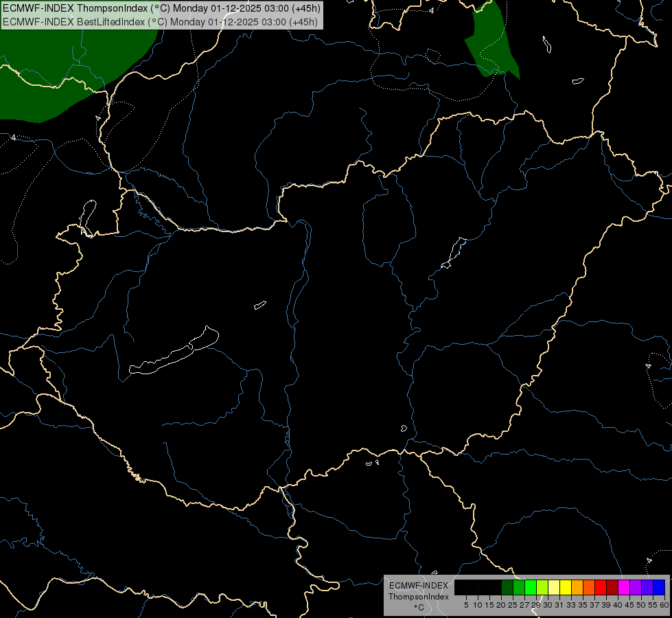The height and width of the screenshot is (618, 672).
Task: Click the legend tick label 33
Action: [x=571, y=605]
